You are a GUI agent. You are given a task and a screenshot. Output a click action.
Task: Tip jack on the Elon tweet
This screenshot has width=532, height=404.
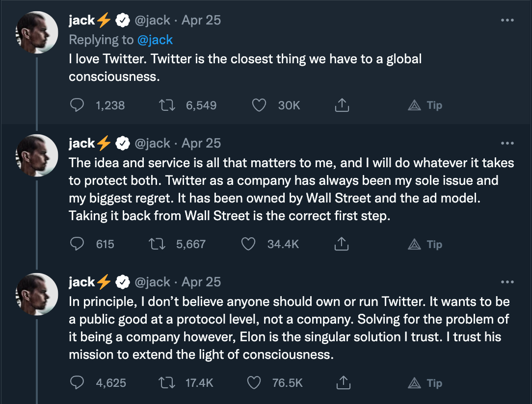pos(426,383)
